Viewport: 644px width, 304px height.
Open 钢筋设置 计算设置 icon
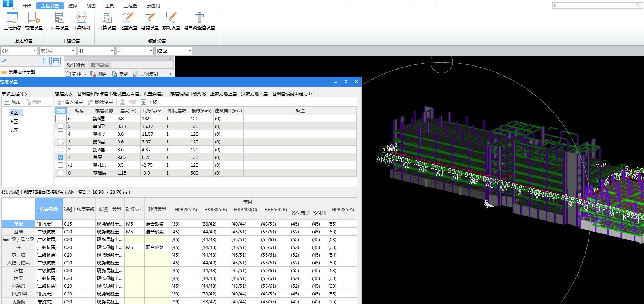107,21
